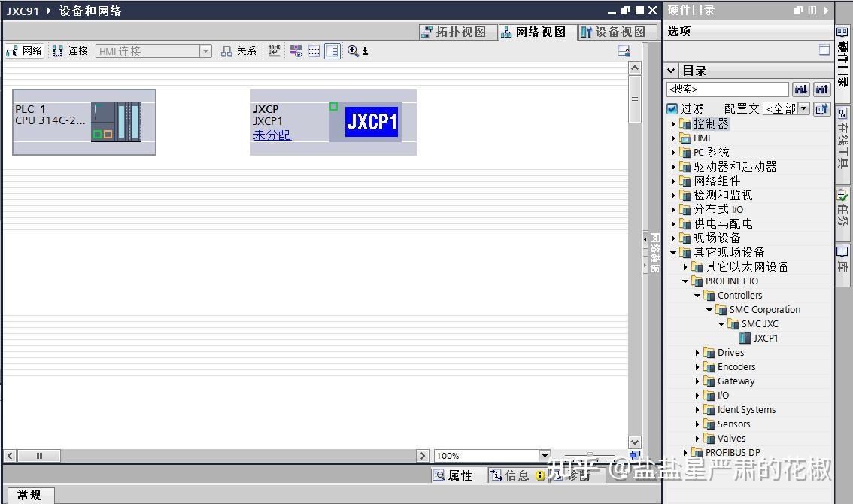This screenshot has width=853, height=504.
Task: Enable the 过滤 filter checkbox
Action: pos(672,108)
